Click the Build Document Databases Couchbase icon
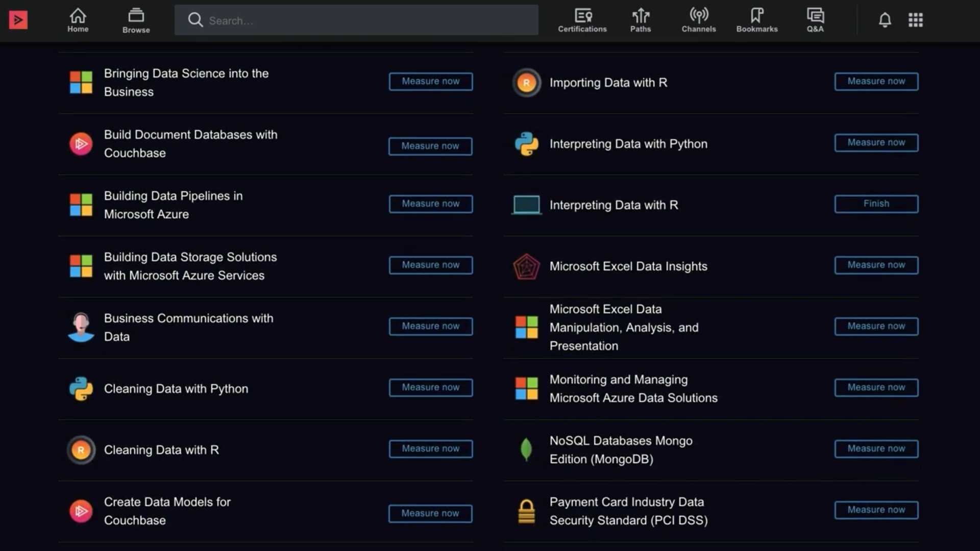The image size is (980, 551). tap(81, 144)
